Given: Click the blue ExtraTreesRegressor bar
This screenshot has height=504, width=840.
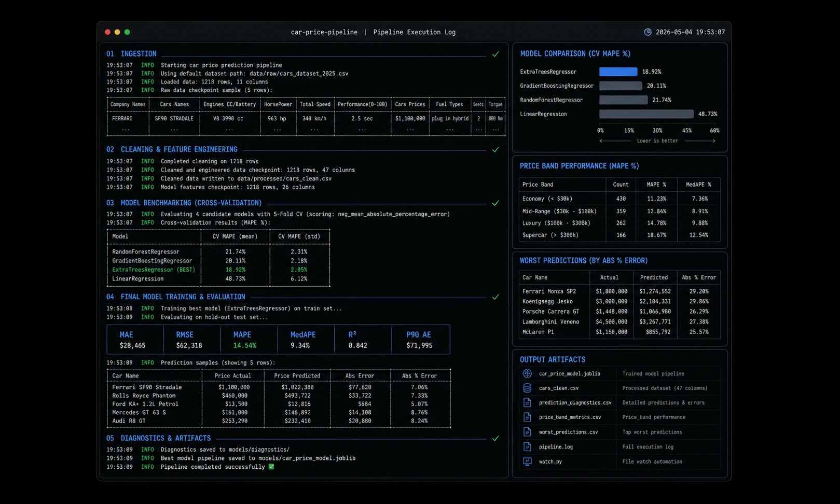Looking at the screenshot, I should (618, 72).
